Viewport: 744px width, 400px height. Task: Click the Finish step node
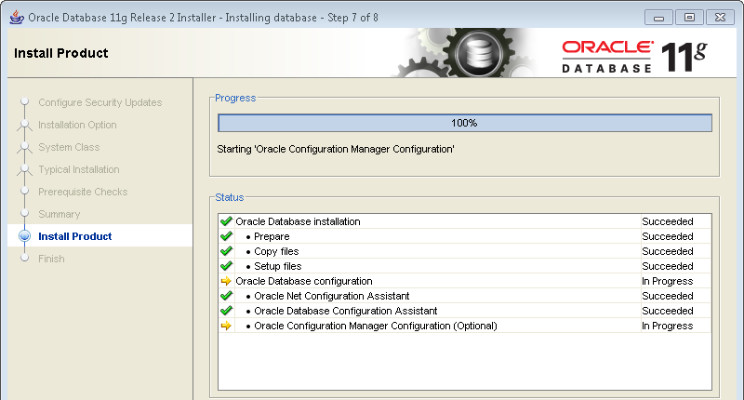(x=24, y=258)
